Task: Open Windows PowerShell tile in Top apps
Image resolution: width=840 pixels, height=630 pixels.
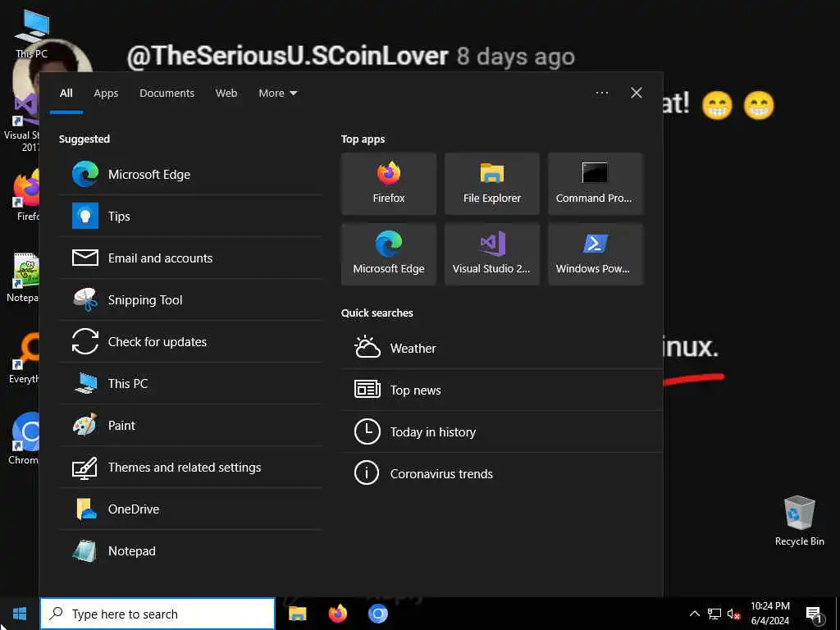Action: 596,254
